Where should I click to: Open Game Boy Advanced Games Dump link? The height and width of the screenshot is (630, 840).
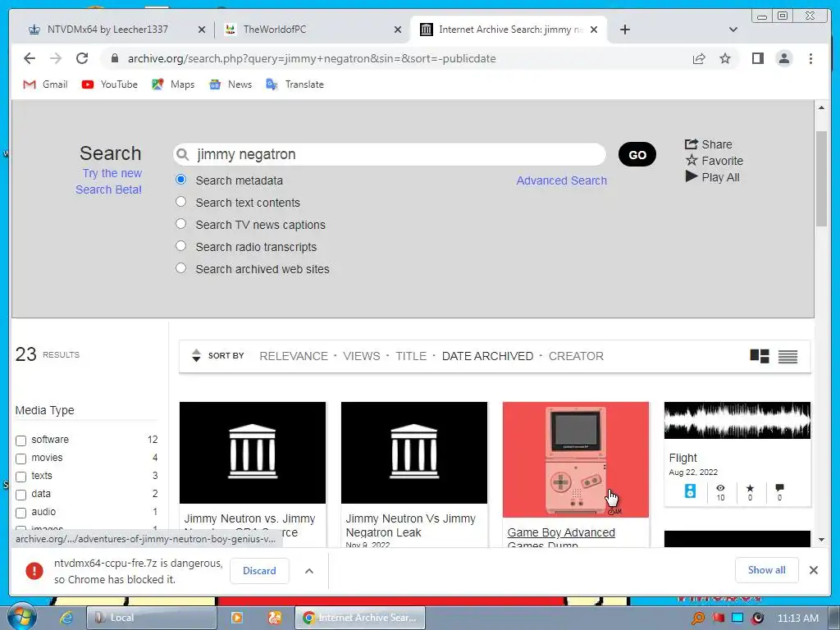[561, 538]
